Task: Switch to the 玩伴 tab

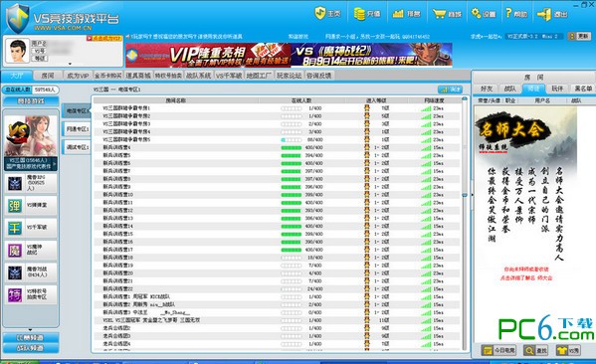Action: tap(557, 89)
